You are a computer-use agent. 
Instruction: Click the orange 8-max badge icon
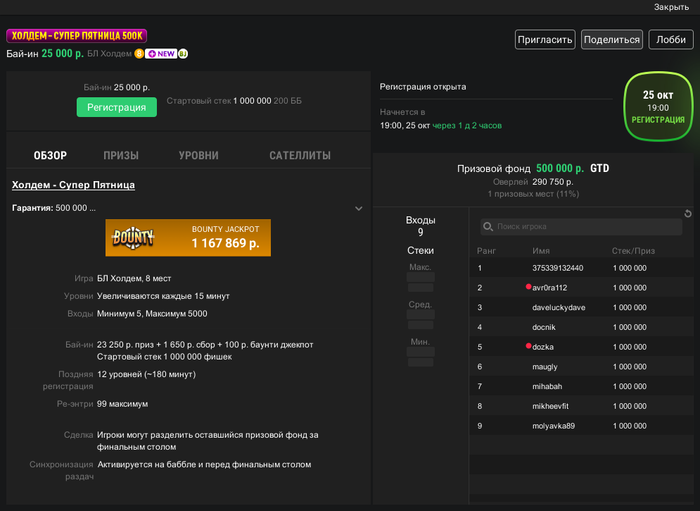pos(139,53)
